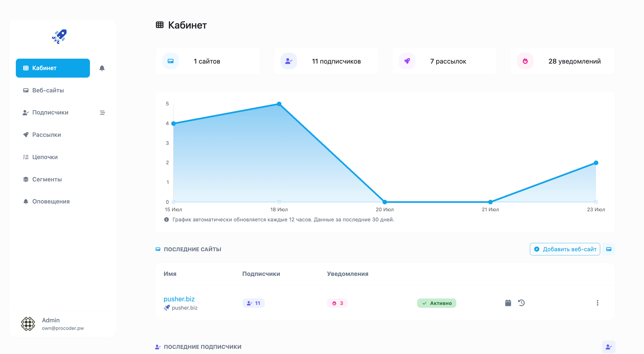Select Цепочки from sidebar menu
This screenshot has height=354, width=644.
45,157
